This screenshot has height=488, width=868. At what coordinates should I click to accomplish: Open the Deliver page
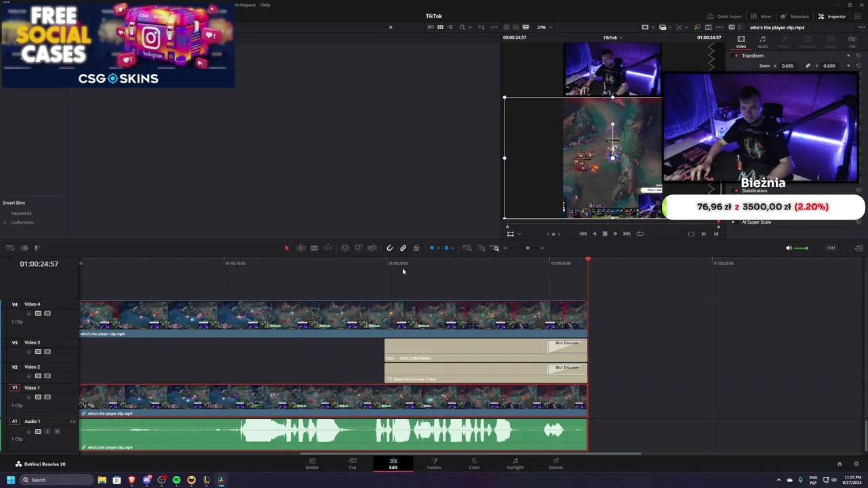point(556,464)
